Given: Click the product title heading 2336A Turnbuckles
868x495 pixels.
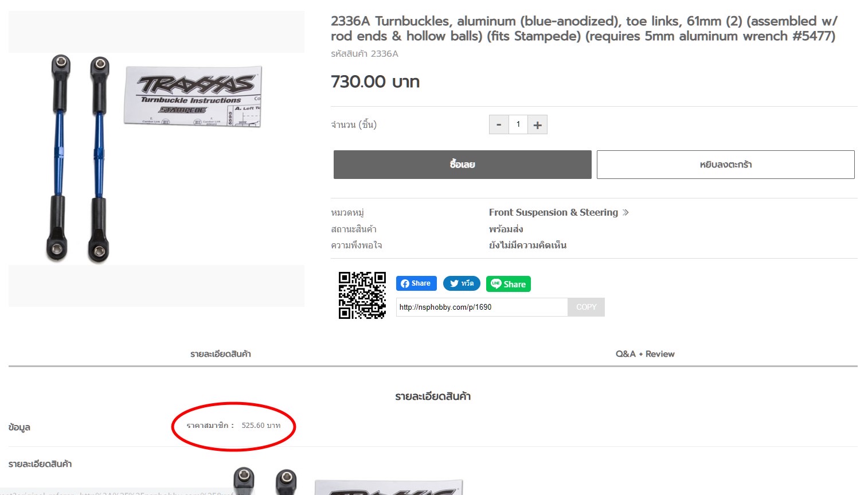Looking at the screenshot, I should (x=584, y=29).
